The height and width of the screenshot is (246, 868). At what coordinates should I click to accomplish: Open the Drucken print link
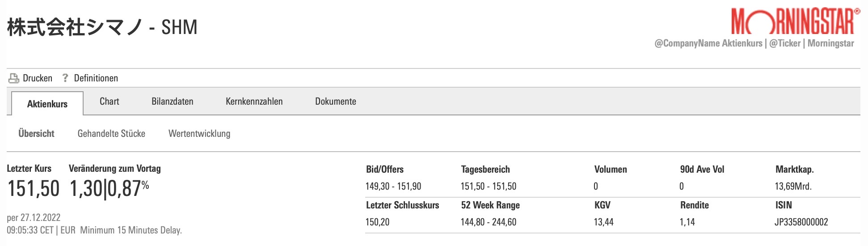click(38, 78)
